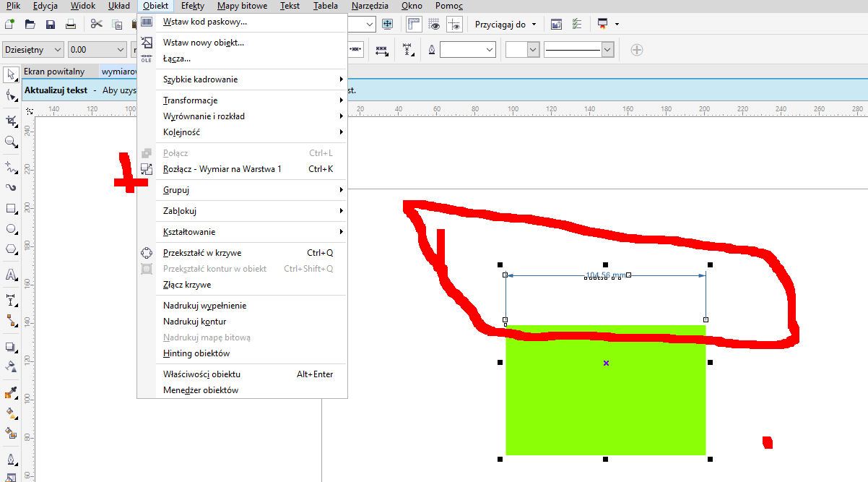Choose the Text tool
The height and width of the screenshot is (482, 868).
pyautogui.click(x=11, y=275)
